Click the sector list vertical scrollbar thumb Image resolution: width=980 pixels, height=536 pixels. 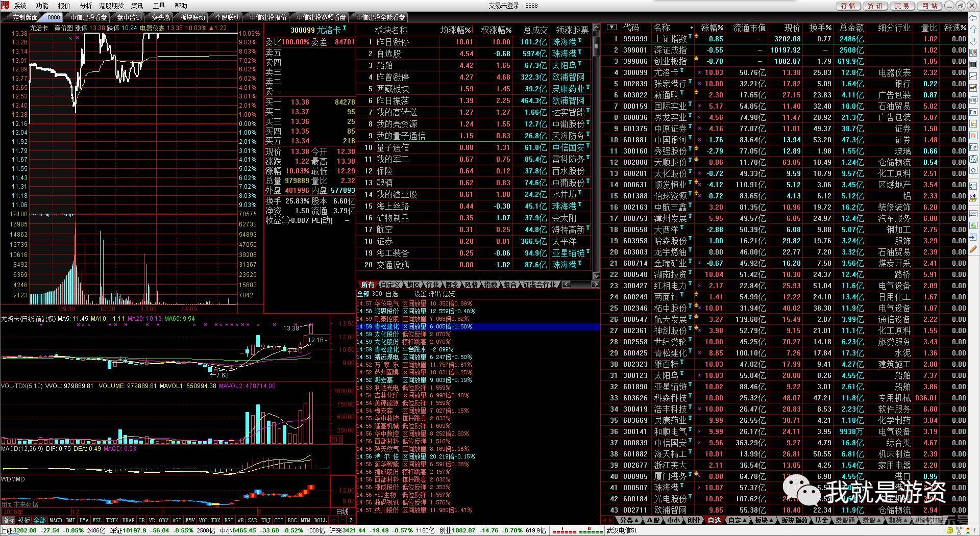pos(596,47)
